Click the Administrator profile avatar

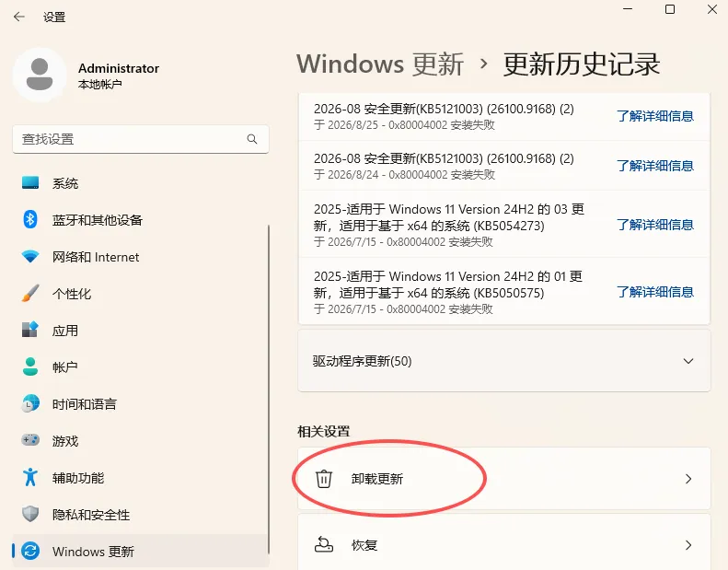pos(40,75)
